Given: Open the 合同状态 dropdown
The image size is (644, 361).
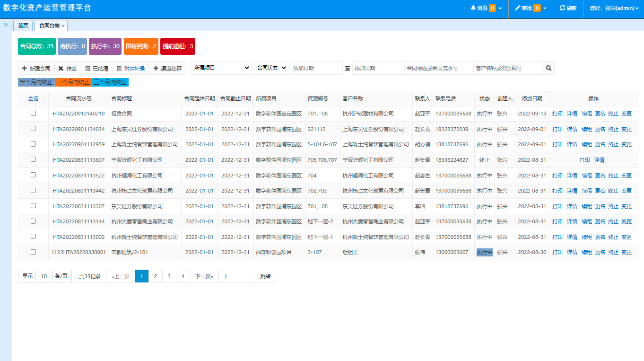Looking at the screenshot, I should [270, 68].
